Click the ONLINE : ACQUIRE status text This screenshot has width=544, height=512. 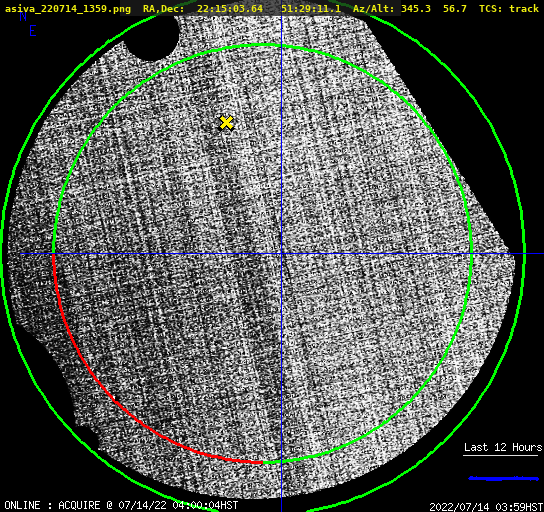[x=52, y=505]
